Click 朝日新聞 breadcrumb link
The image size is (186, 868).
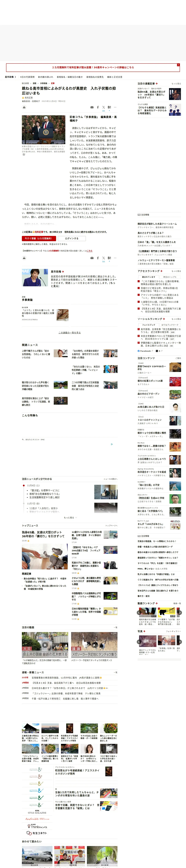pos(25,83)
